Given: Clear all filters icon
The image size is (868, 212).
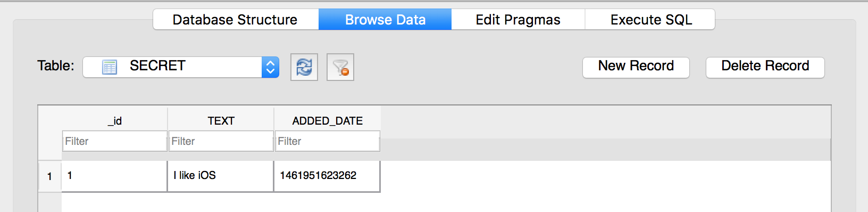Looking at the screenshot, I should point(340,67).
